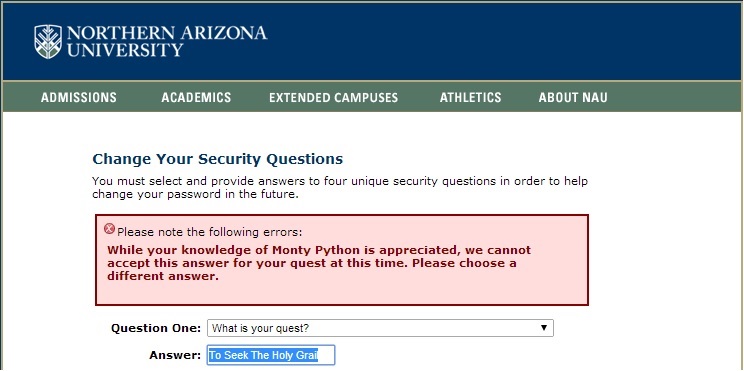Select the 'What is your quest?' combo box

pyautogui.click(x=380, y=328)
